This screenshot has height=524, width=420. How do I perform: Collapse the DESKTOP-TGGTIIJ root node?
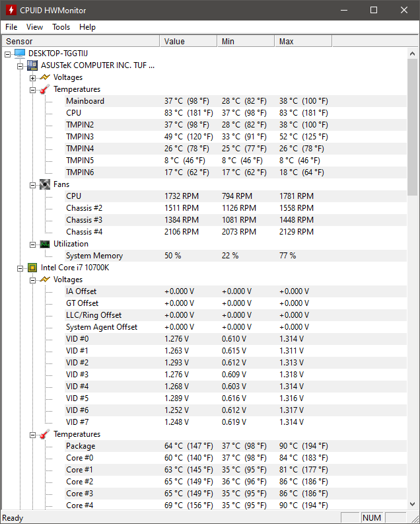click(7, 54)
